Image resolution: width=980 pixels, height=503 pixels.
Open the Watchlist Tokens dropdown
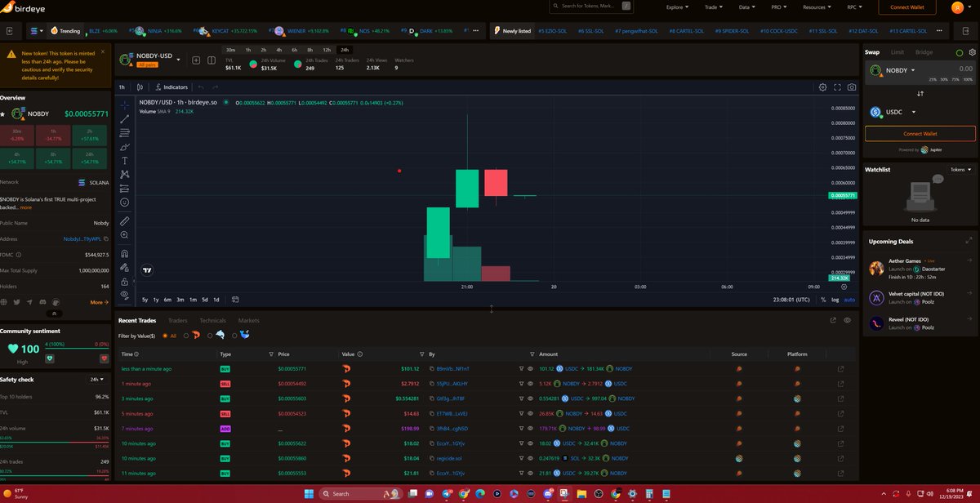(961, 170)
